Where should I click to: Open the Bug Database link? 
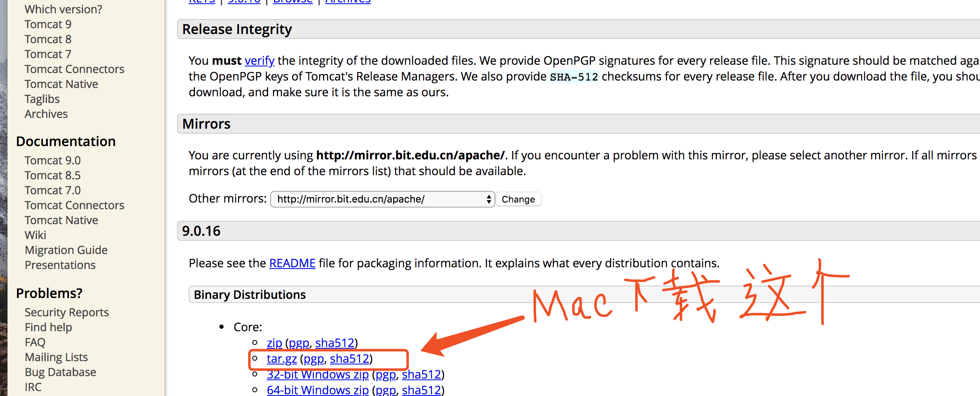click(x=60, y=372)
